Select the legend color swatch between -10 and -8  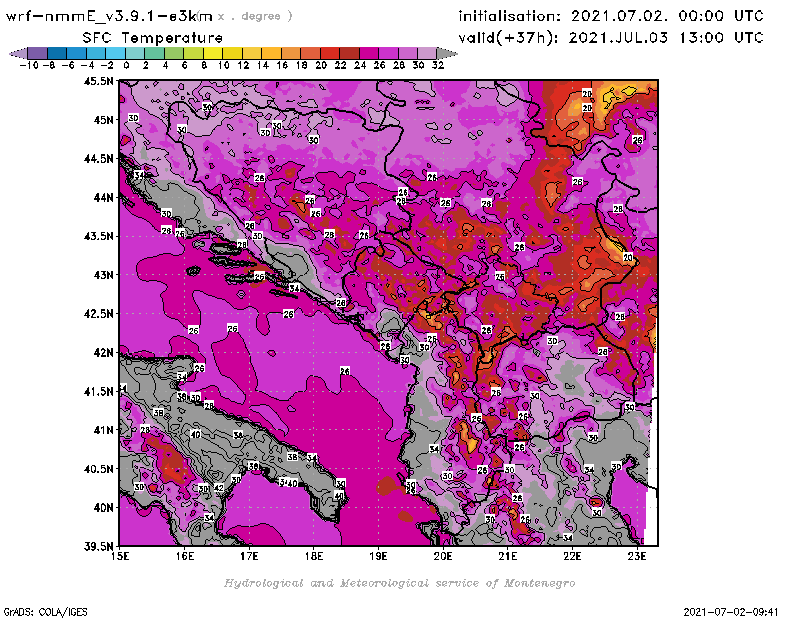[x=37, y=53]
